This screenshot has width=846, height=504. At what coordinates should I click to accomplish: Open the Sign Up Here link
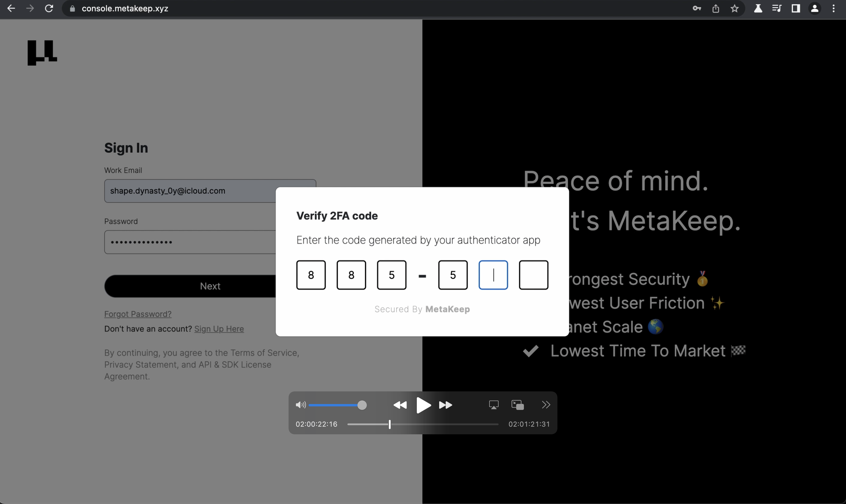click(x=219, y=329)
